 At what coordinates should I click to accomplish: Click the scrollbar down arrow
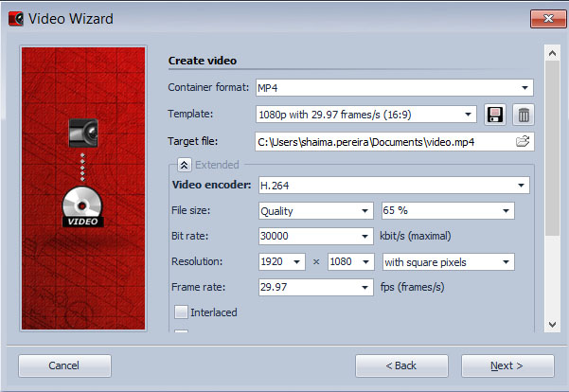(552, 324)
